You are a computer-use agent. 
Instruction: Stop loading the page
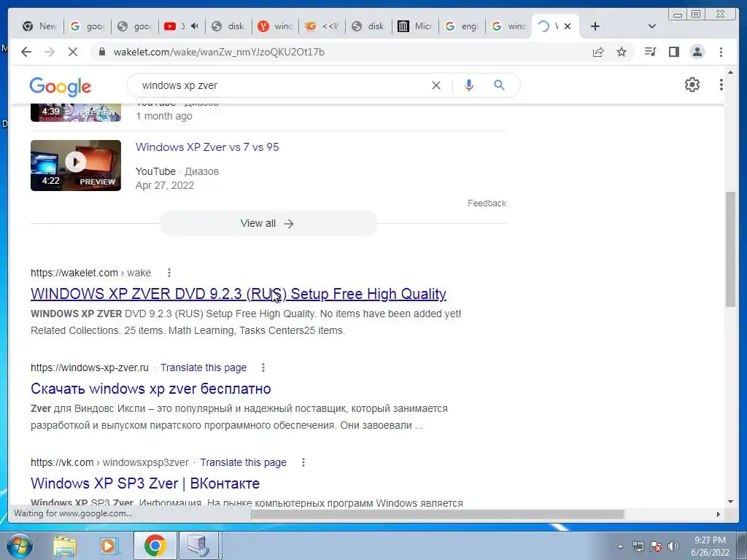pyautogui.click(x=72, y=52)
